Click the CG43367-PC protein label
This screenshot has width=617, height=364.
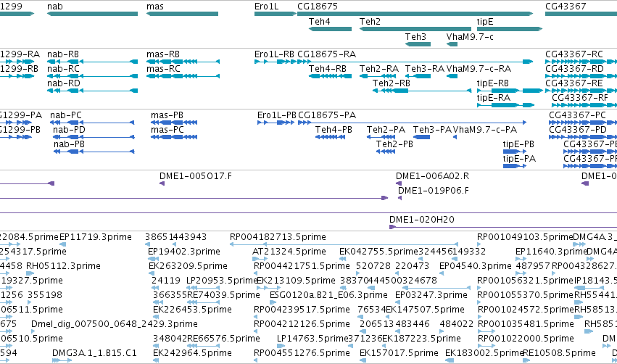pyautogui.click(x=577, y=115)
